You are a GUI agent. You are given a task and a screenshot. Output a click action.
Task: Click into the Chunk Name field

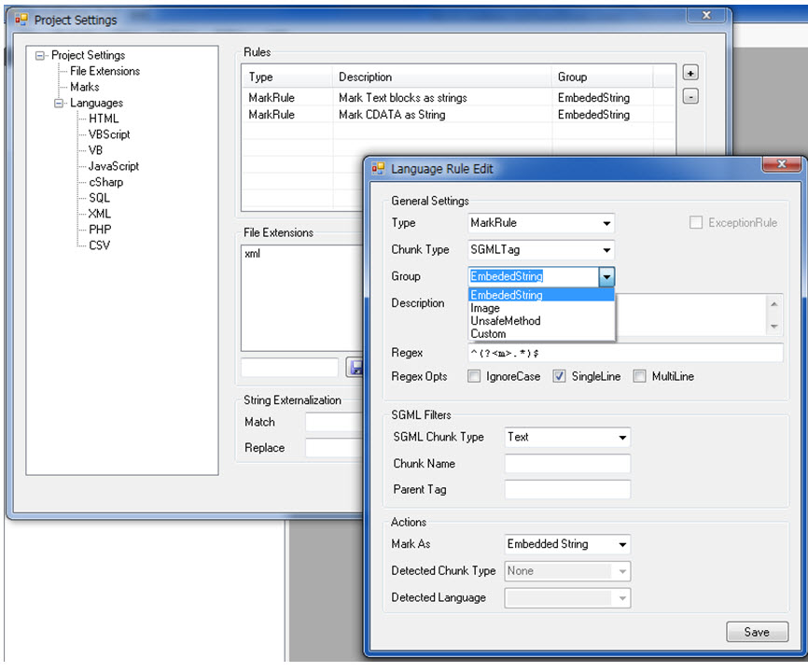point(567,464)
